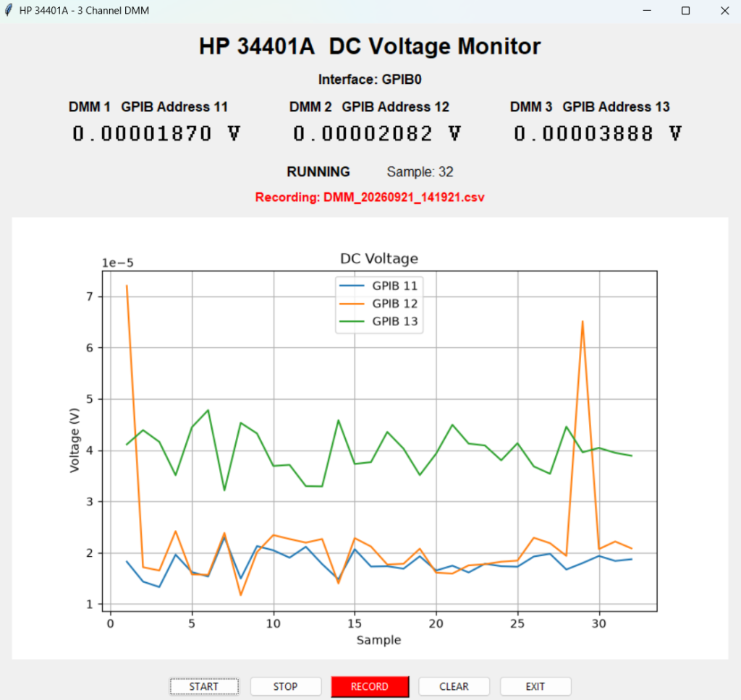Click the 'DMM 2 GPIB Address 12' label
Image resolution: width=741 pixels, height=700 pixels.
tap(369, 107)
